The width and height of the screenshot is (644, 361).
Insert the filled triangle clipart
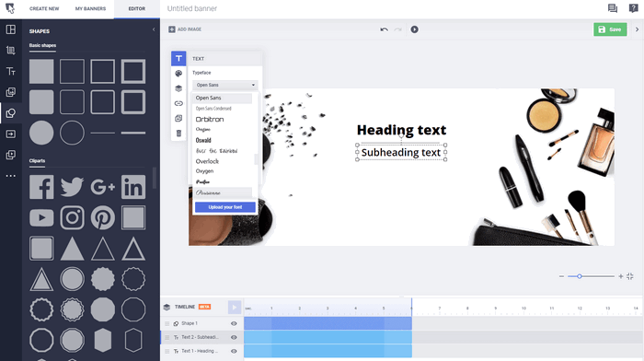point(72,249)
